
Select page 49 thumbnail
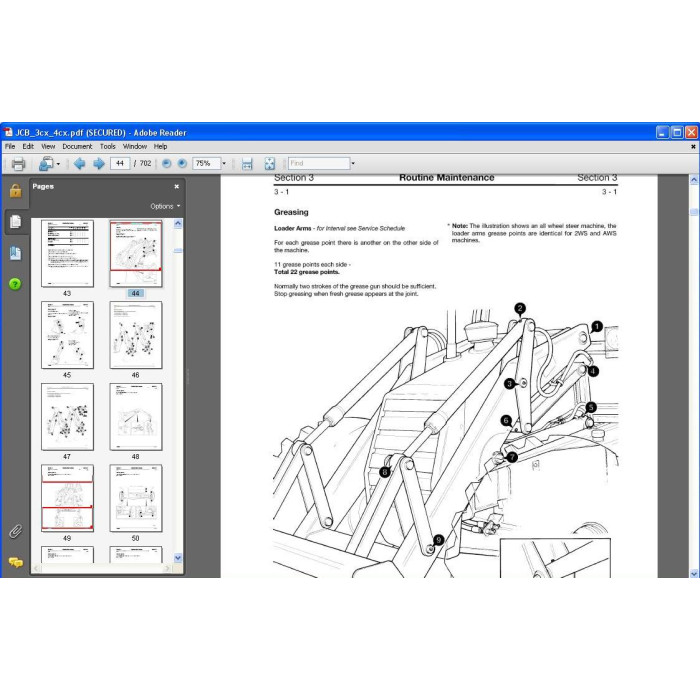click(67, 498)
